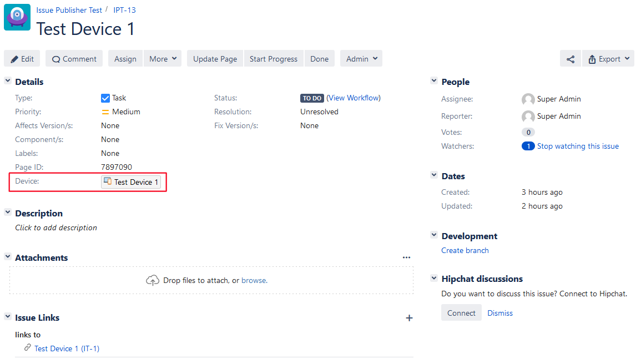Click the Issue Publisher Test project avatar
This screenshot has width=641, height=364.
(17, 17)
